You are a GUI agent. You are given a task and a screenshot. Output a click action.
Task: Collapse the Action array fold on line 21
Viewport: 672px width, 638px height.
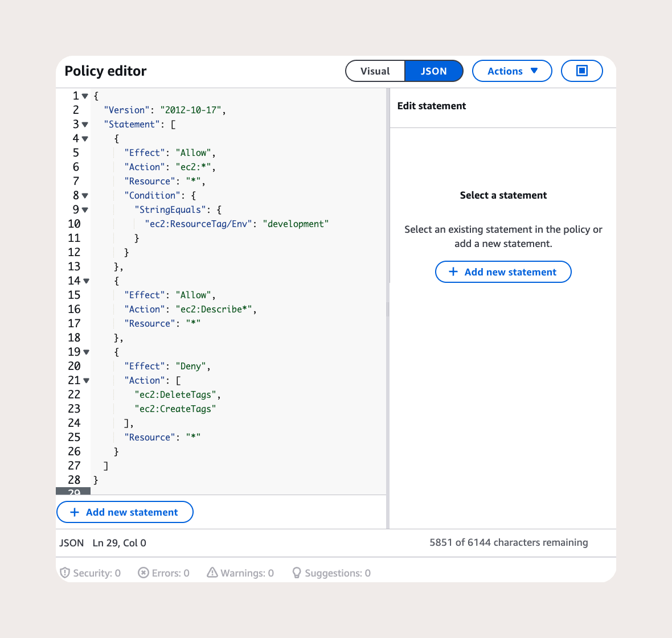coord(86,381)
